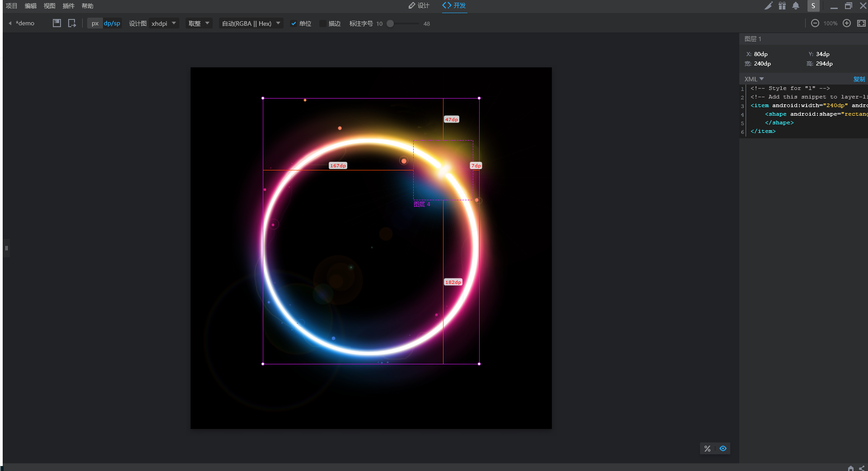This screenshot has width=868, height=471.
Task: Click the 7dp distance label
Action: pyautogui.click(x=476, y=165)
